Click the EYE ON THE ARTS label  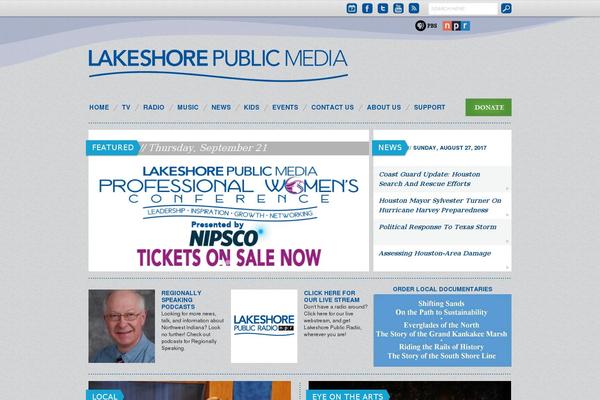click(x=347, y=396)
